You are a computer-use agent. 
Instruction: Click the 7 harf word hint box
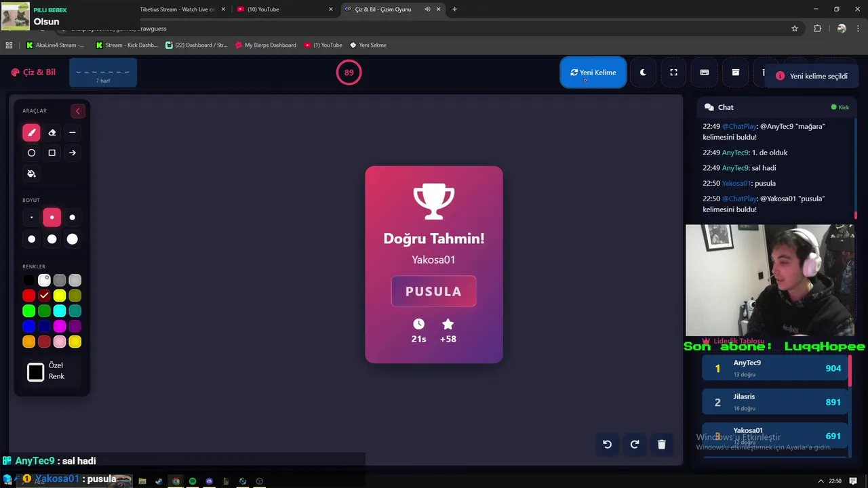click(103, 73)
